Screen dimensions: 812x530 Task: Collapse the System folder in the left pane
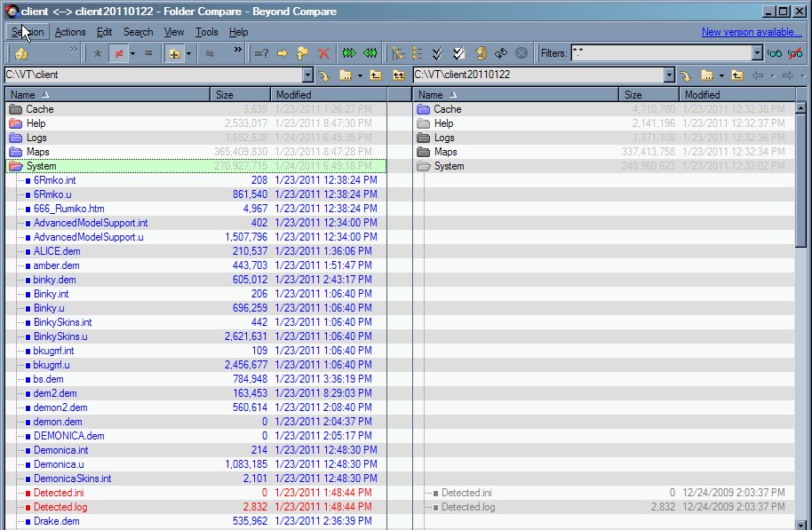16,166
